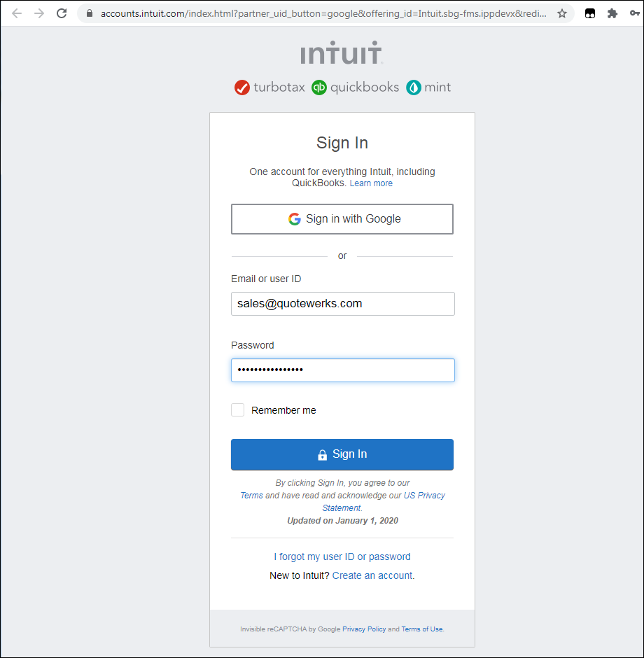
Task: Open the Terms link
Action: (251, 496)
